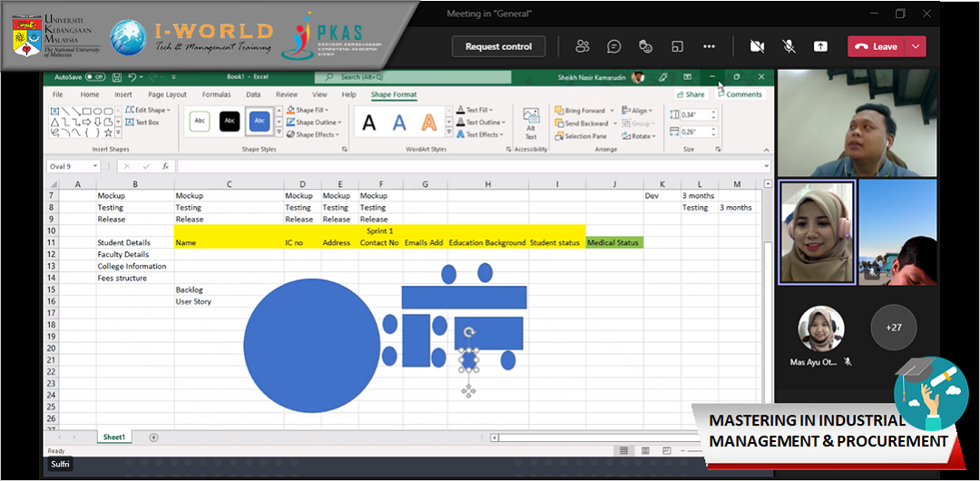Open the Teams participants panel
Screen dimensions: 980x481
(583, 46)
